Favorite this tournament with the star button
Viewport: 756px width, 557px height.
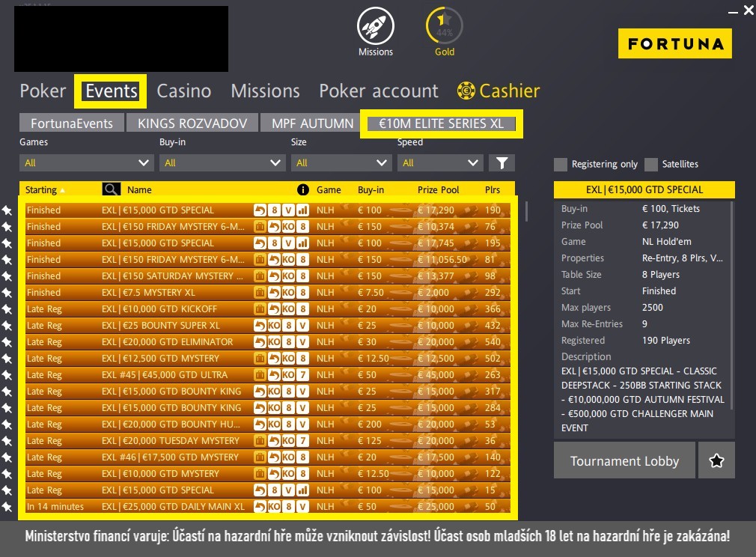click(x=716, y=460)
